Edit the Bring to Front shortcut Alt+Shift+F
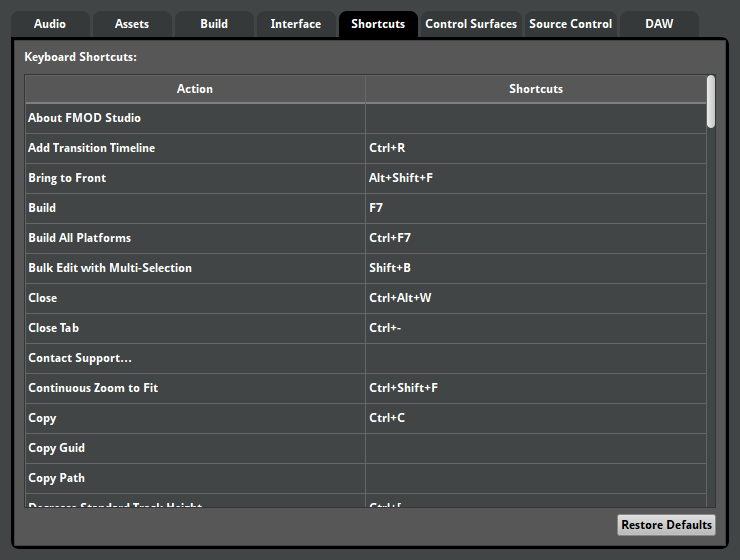Viewport: 740px width, 560px height. pyautogui.click(x=535, y=178)
